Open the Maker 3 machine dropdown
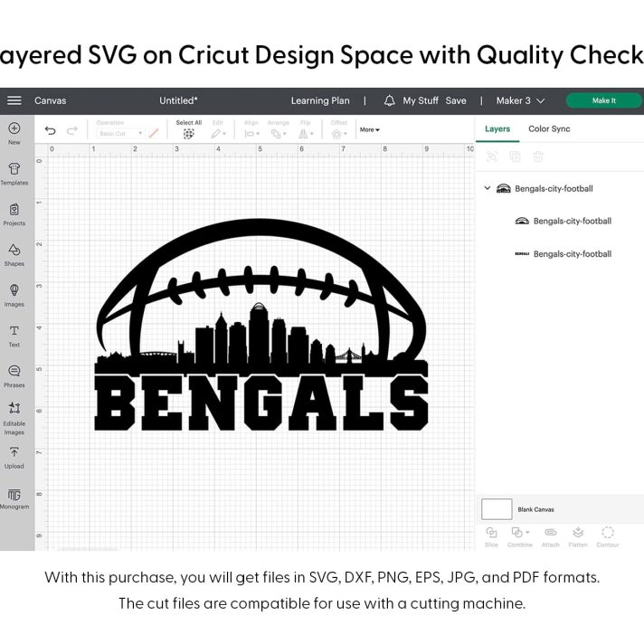Image resolution: width=644 pixels, height=644 pixels. (x=520, y=100)
